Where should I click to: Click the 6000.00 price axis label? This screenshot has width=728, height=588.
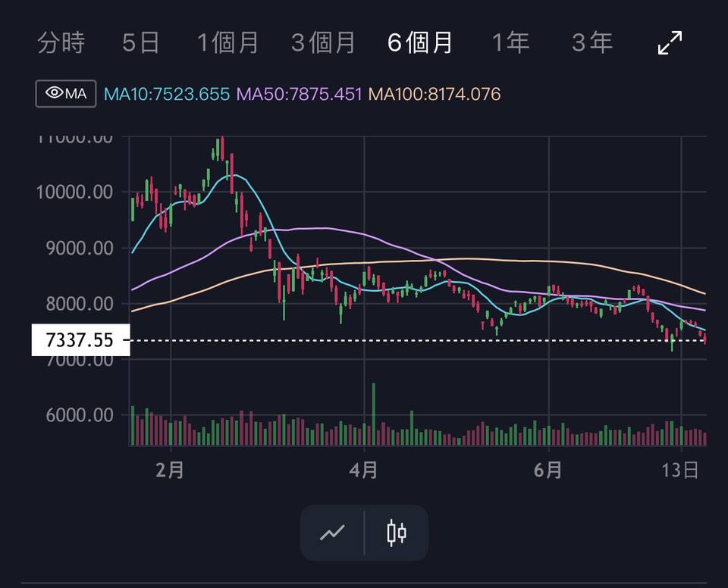(x=80, y=415)
